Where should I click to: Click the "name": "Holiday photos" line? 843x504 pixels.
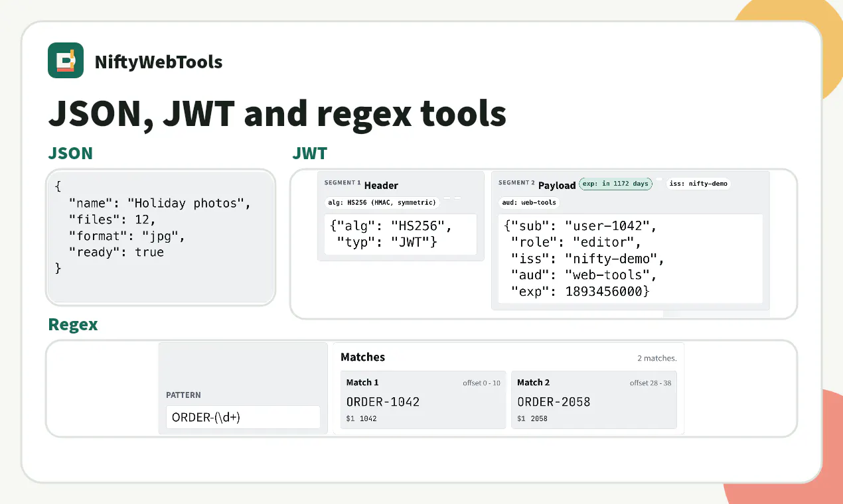pos(159,203)
